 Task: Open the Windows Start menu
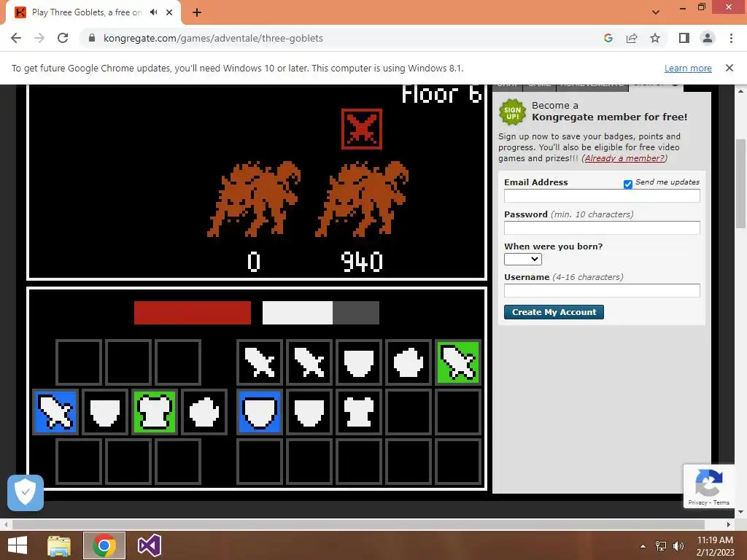pyautogui.click(x=18, y=545)
